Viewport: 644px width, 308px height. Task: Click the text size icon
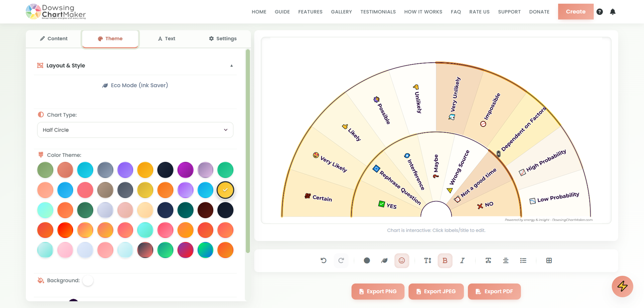point(427,261)
